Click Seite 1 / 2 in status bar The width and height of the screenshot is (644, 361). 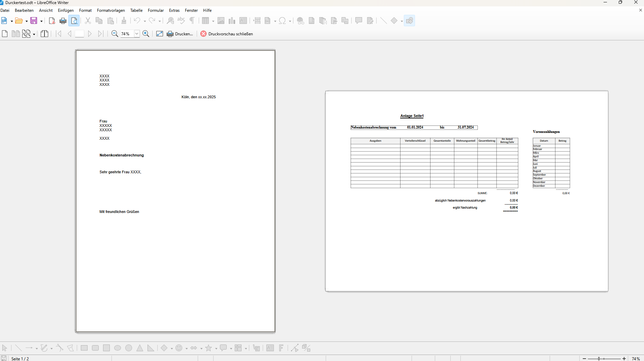point(20,359)
